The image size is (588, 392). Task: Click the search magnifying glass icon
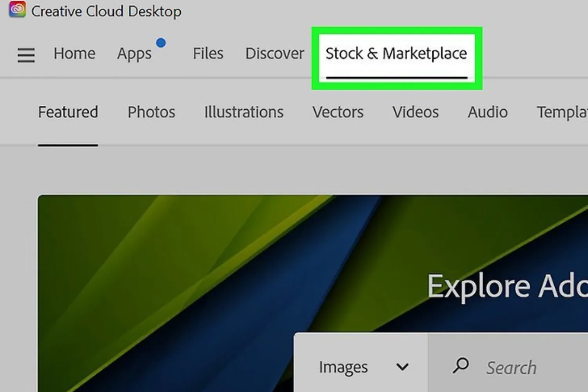click(x=461, y=367)
